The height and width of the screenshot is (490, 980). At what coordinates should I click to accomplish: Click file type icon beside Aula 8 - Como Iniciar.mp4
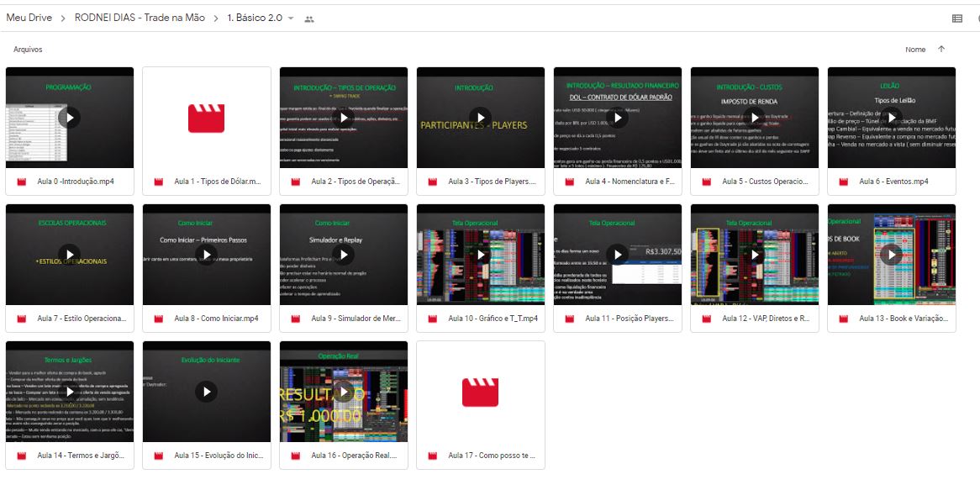coord(158,319)
